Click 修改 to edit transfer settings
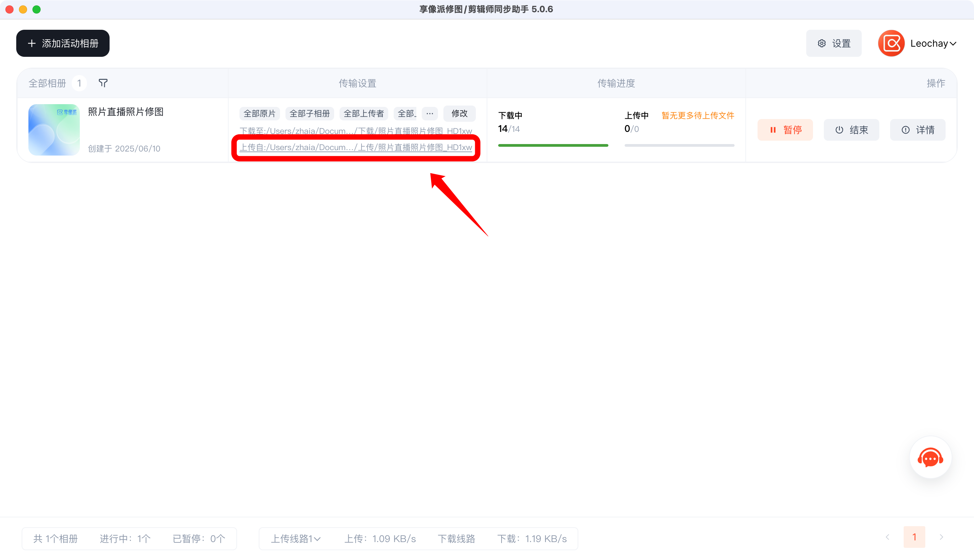Viewport: 974px width, 560px height. pos(460,114)
